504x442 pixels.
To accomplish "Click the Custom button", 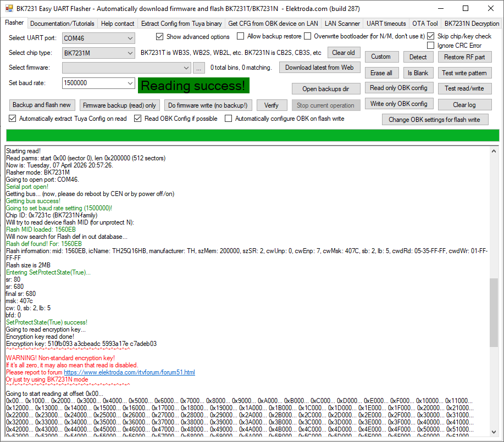I will pos(381,57).
